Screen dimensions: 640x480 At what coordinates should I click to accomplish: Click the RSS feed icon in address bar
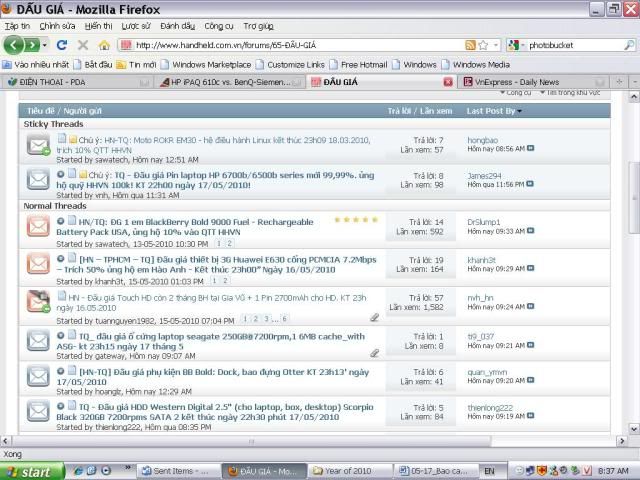468,45
